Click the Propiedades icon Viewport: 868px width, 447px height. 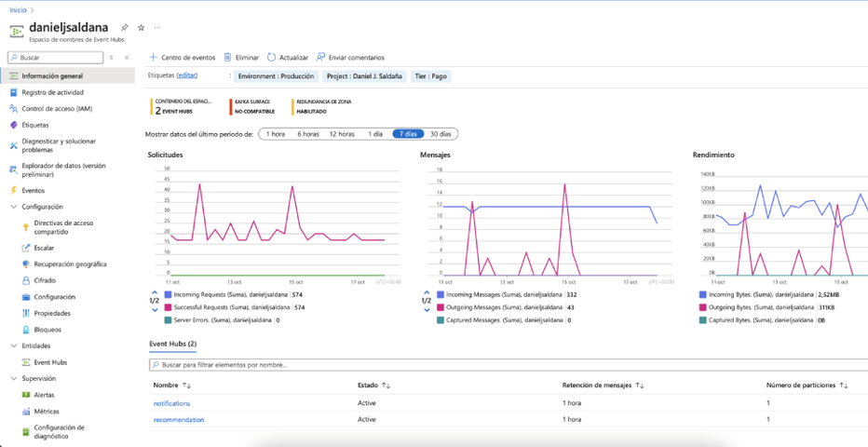point(25,313)
